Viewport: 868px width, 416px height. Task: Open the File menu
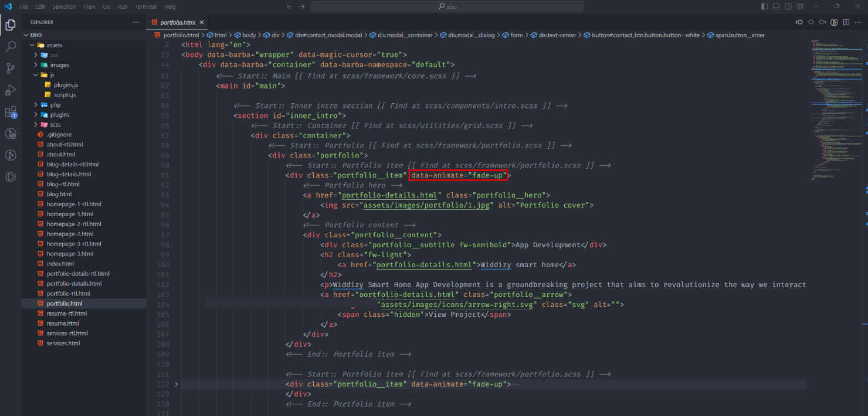point(23,6)
